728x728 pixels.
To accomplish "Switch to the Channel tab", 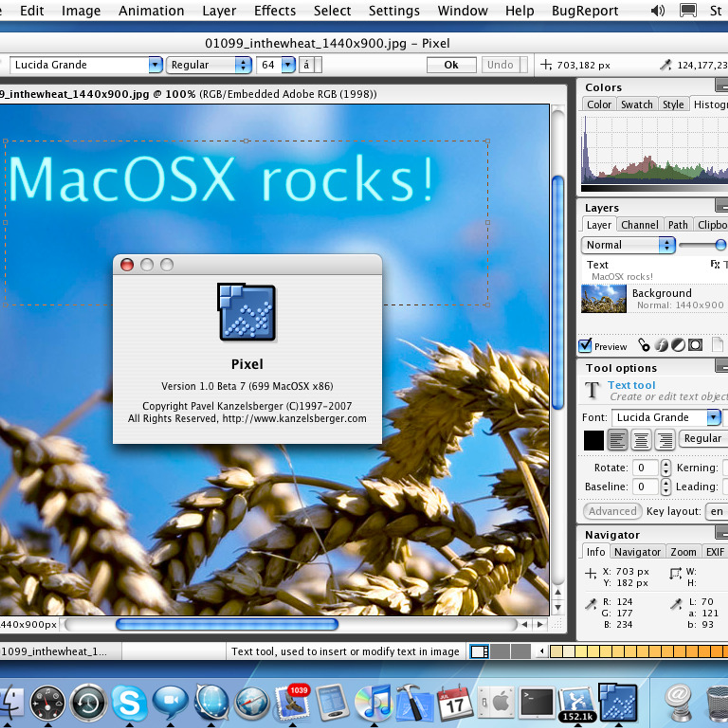I will tap(640, 225).
